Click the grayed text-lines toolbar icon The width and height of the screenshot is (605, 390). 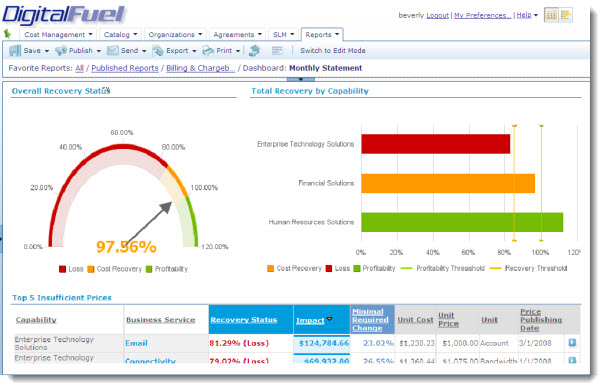277,51
